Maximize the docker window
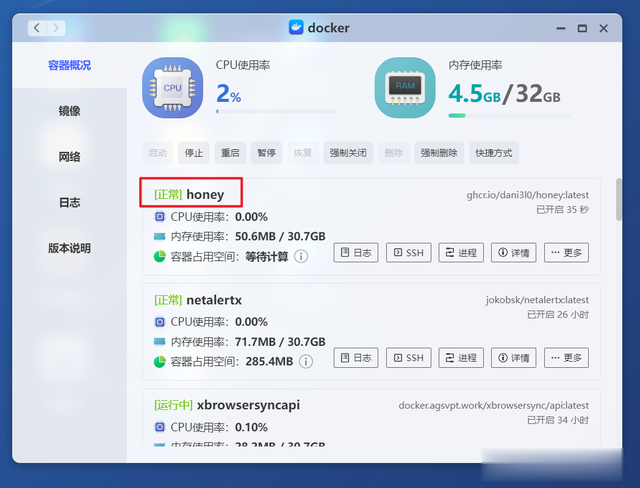 (x=582, y=28)
